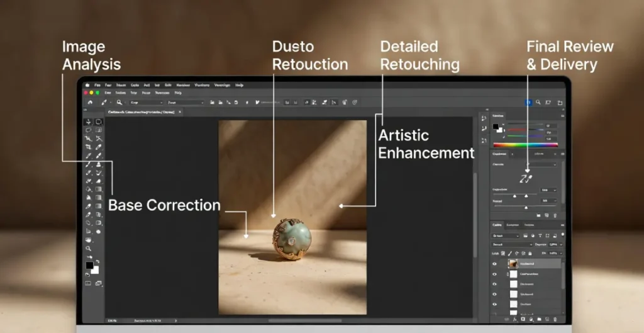
Task: Open value dropdown above first Properties slider
Action: (x=548, y=190)
